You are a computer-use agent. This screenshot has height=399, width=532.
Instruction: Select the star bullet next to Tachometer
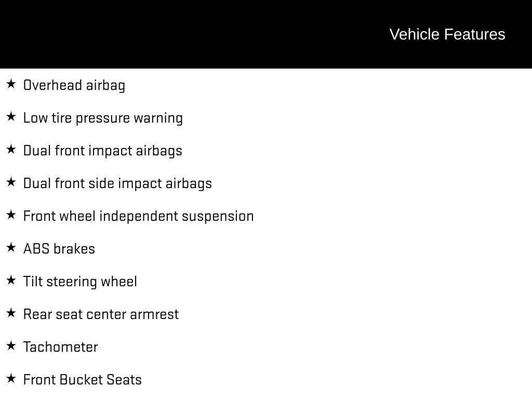coord(11,345)
